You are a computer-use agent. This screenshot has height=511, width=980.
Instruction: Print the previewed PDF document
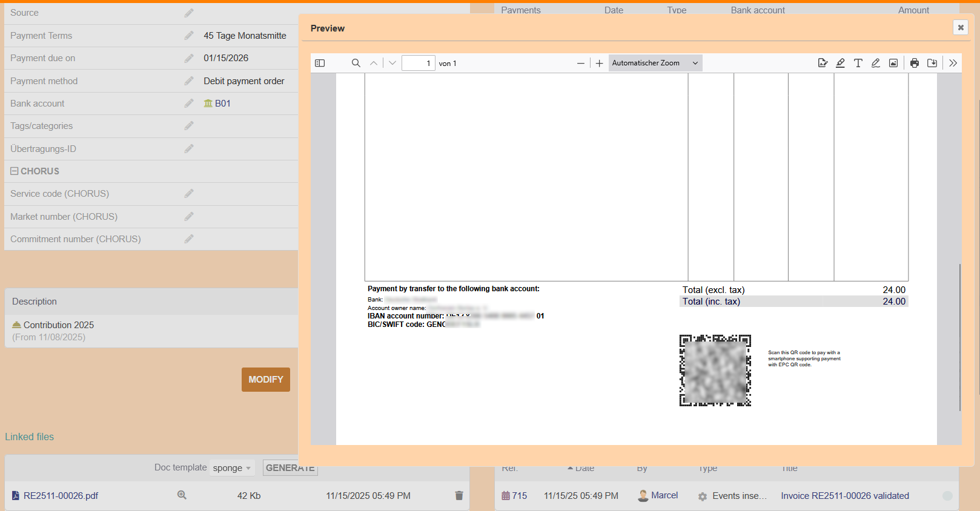point(915,63)
